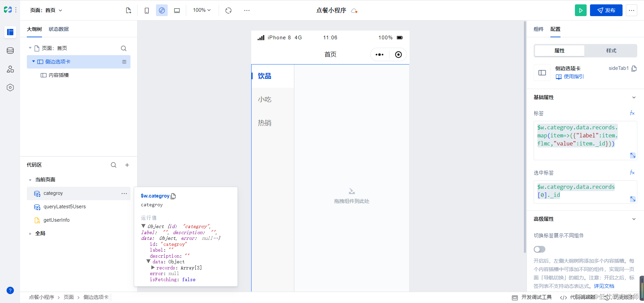Open the 100% zoom dropdown

tap(202, 10)
